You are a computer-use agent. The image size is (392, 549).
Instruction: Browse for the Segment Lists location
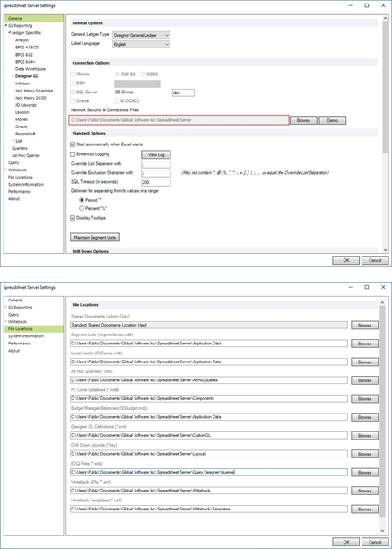tap(365, 344)
